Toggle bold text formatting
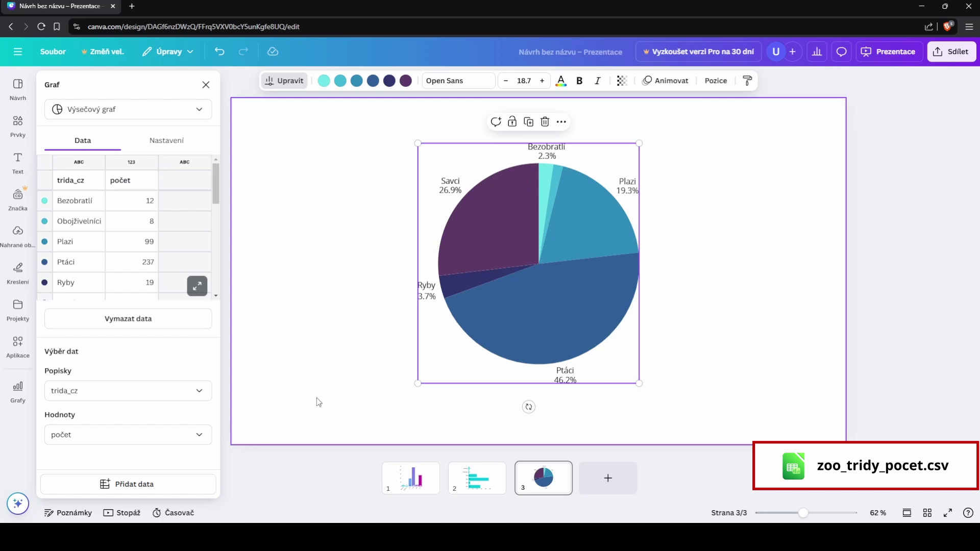This screenshot has height=551, width=980. point(579,81)
